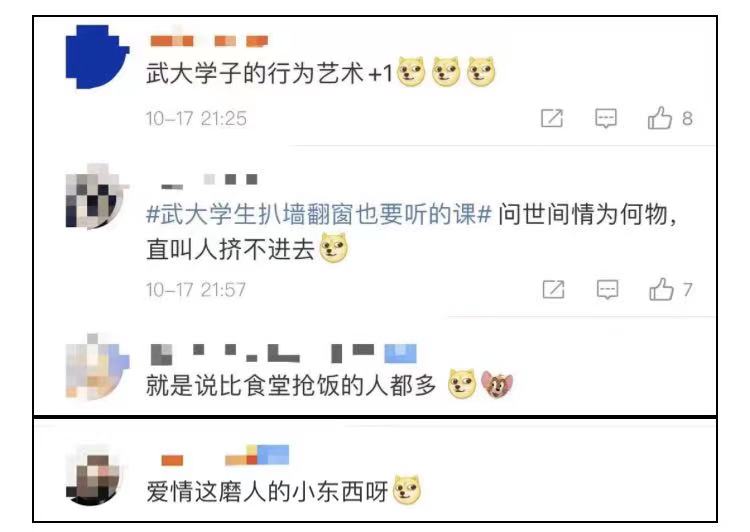Open hashtag #武大学生扒墙翻窗也要听的课#
Screen dimensions: 750x532
tap(319, 213)
